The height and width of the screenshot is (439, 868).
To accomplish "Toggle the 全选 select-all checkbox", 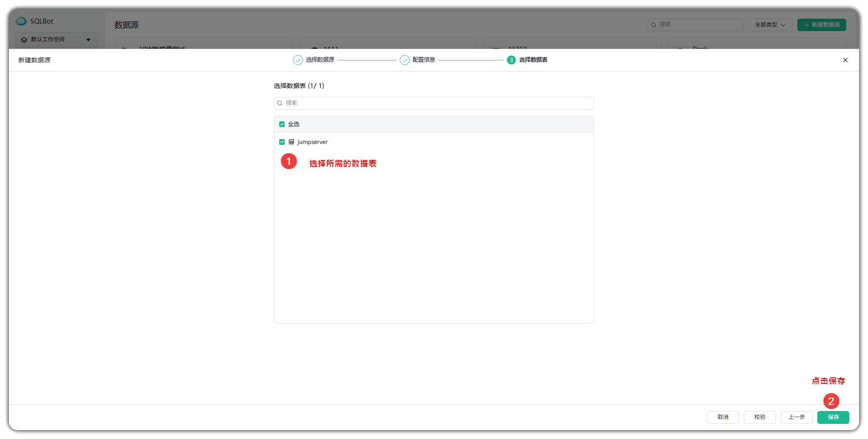I will coord(282,124).
